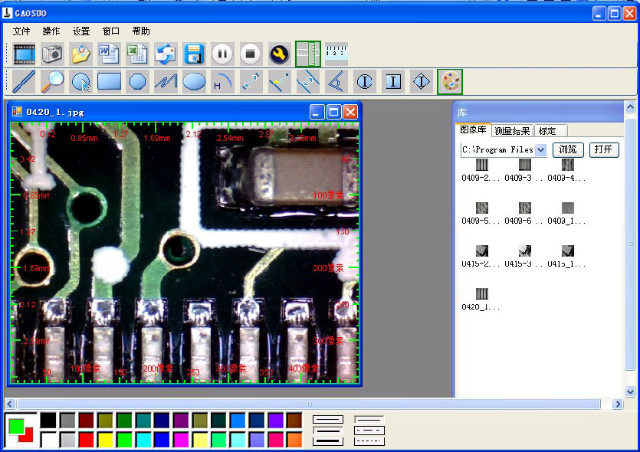640x452 pixels.
Task: Expand the C:\Program Files path dropdown
Action: [541, 150]
